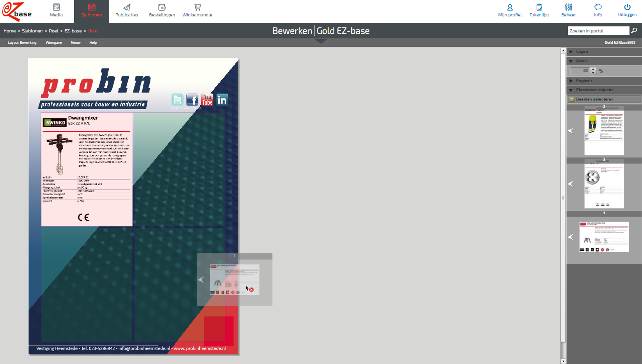
Task: Click the Vestiging Heemstede footer text
Action: click(131, 348)
